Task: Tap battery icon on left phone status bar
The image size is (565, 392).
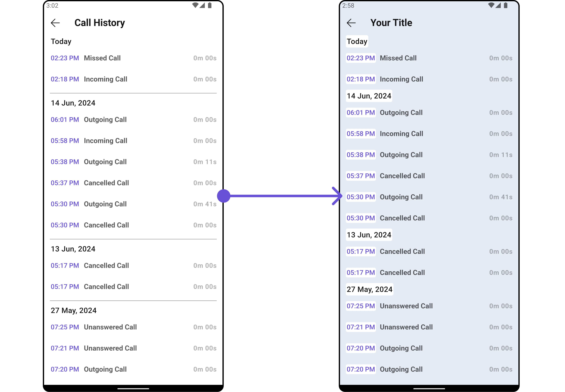Action: coord(210,5)
